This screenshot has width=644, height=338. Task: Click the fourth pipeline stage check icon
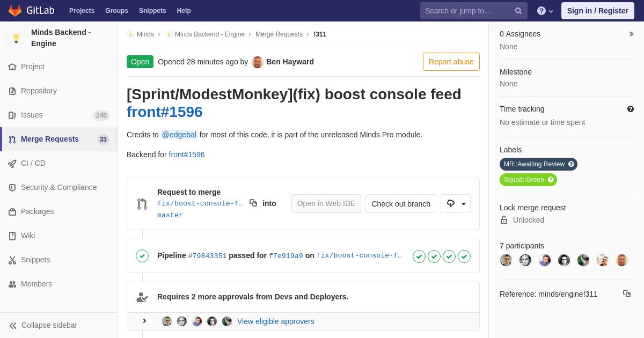[464, 256]
